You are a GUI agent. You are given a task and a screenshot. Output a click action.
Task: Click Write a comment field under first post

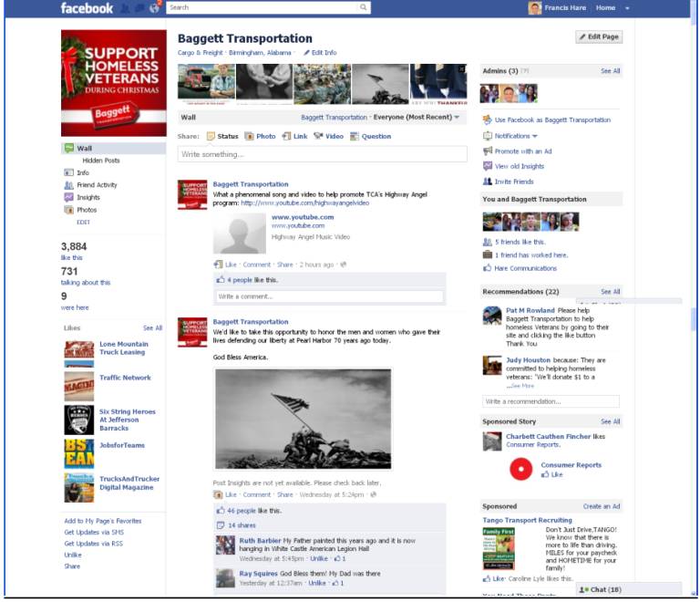point(330,296)
